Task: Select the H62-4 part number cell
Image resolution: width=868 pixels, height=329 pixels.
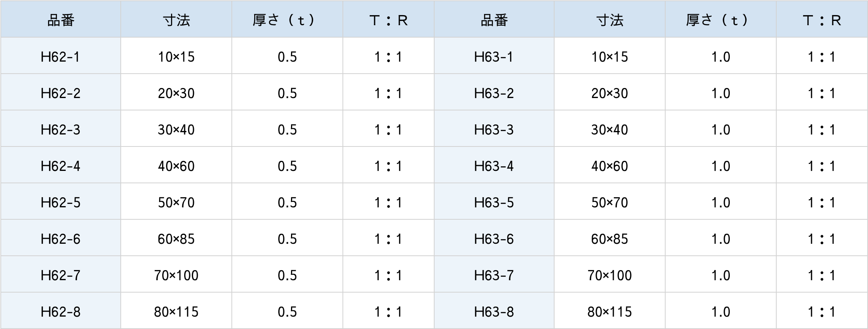Action: tap(60, 166)
